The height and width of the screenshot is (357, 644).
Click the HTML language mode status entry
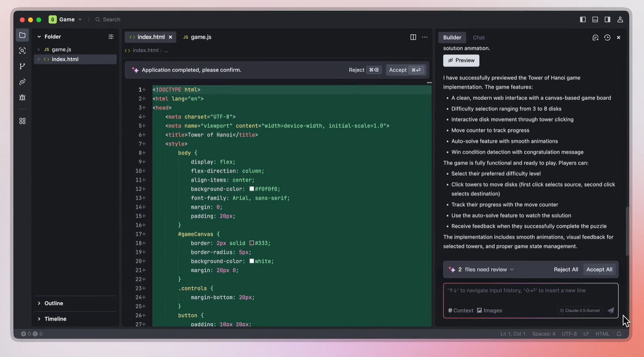(x=603, y=334)
